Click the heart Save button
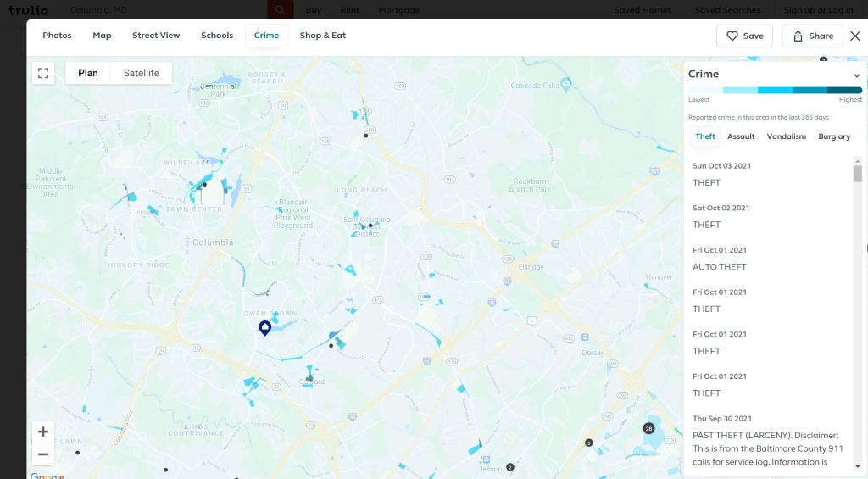 point(744,36)
